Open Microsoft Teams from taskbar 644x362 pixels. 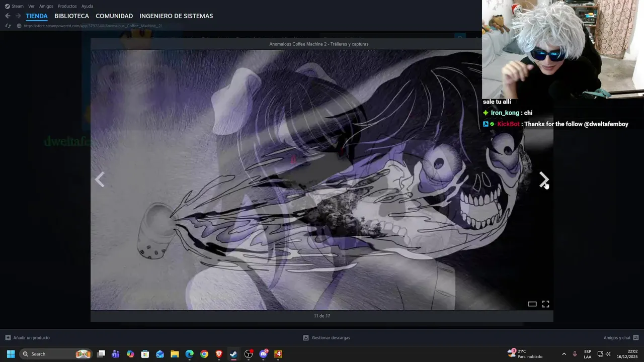[116, 354]
